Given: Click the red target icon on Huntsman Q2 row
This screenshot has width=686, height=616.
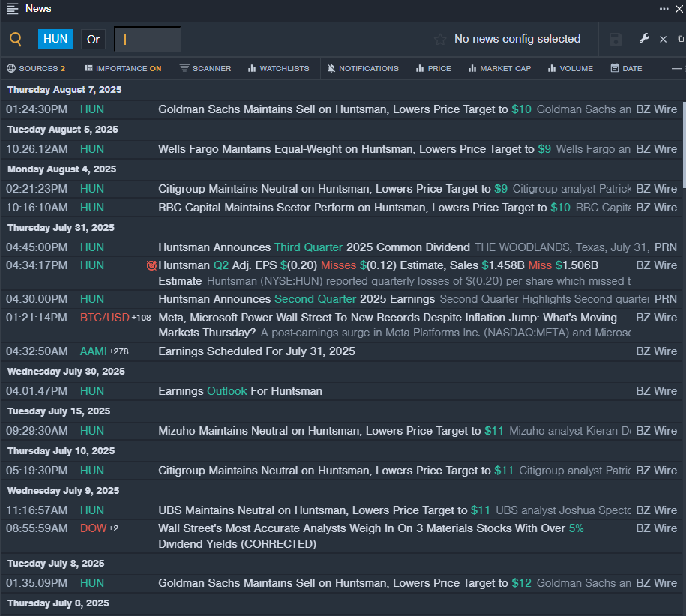Looking at the screenshot, I should (151, 265).
